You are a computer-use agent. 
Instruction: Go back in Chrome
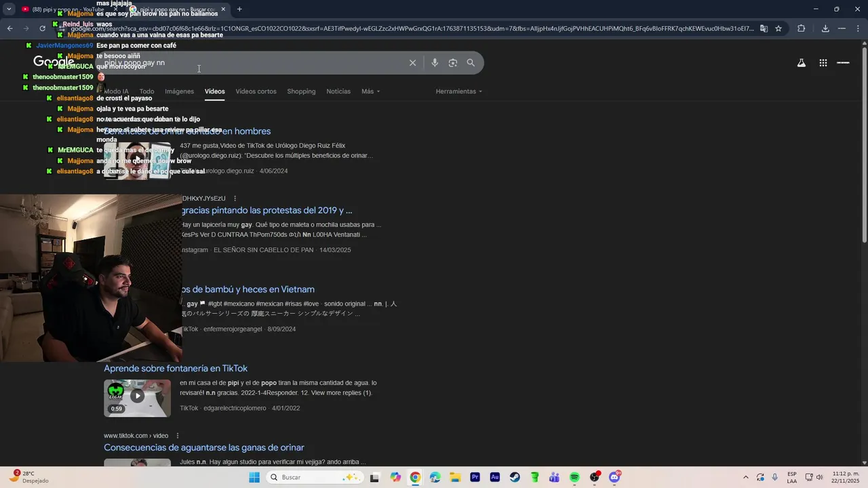9,28
